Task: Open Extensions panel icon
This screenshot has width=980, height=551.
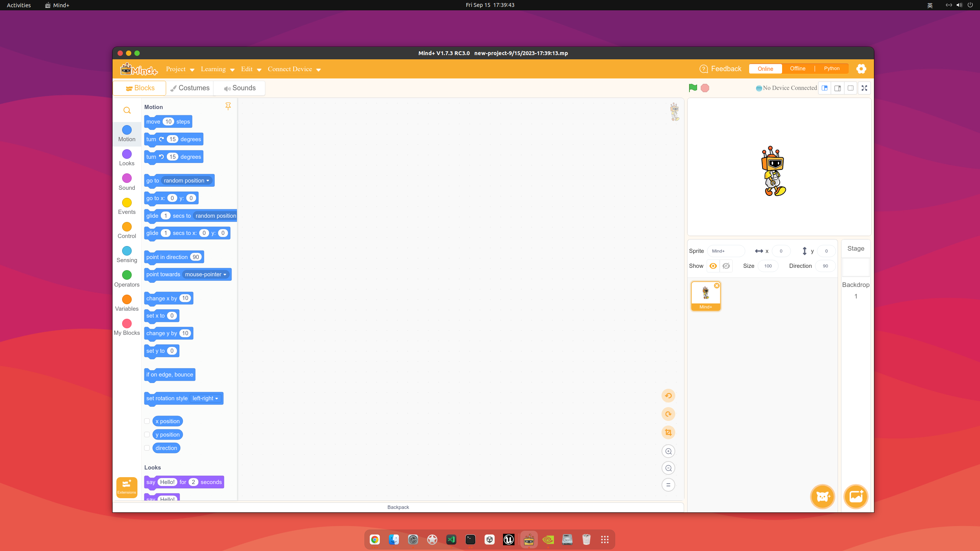Action: (127, 487)
